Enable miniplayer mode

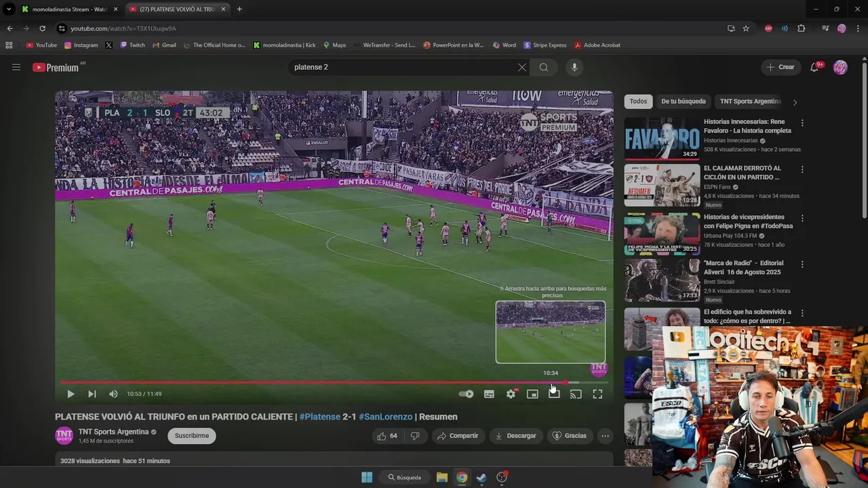(x=532, y=394)
